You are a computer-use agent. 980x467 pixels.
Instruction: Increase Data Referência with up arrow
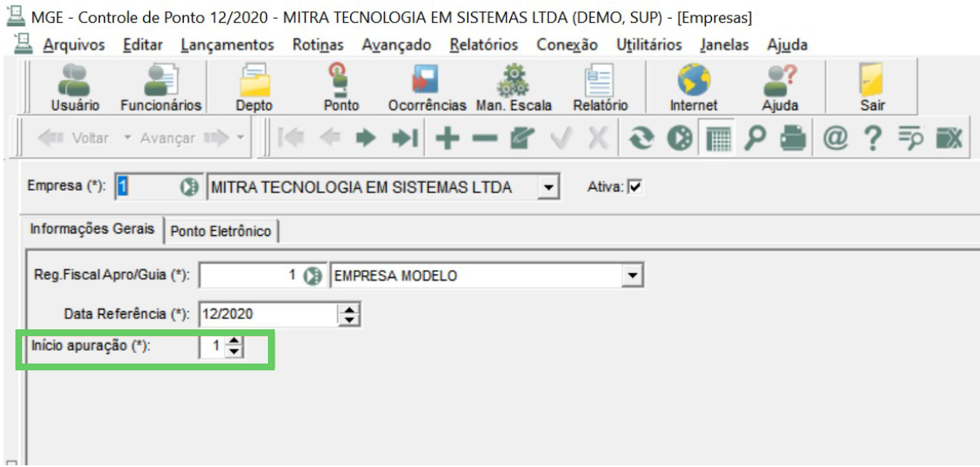click(x=348, y=309)
